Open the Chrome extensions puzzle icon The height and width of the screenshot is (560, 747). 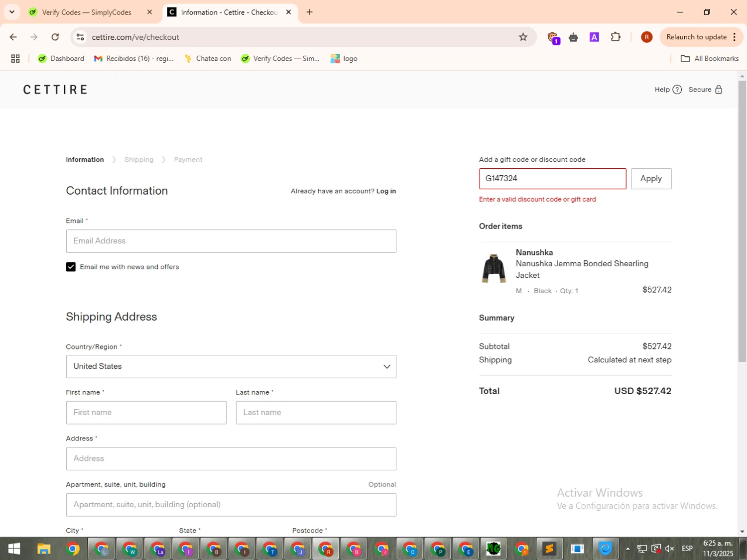click(616, 37)
